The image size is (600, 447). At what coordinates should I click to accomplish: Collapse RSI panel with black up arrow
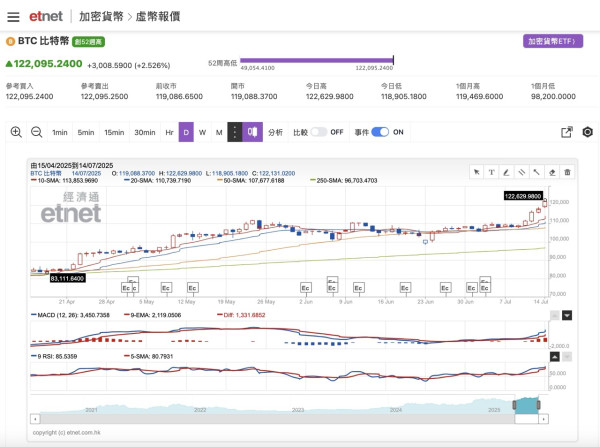coord(555,357)
